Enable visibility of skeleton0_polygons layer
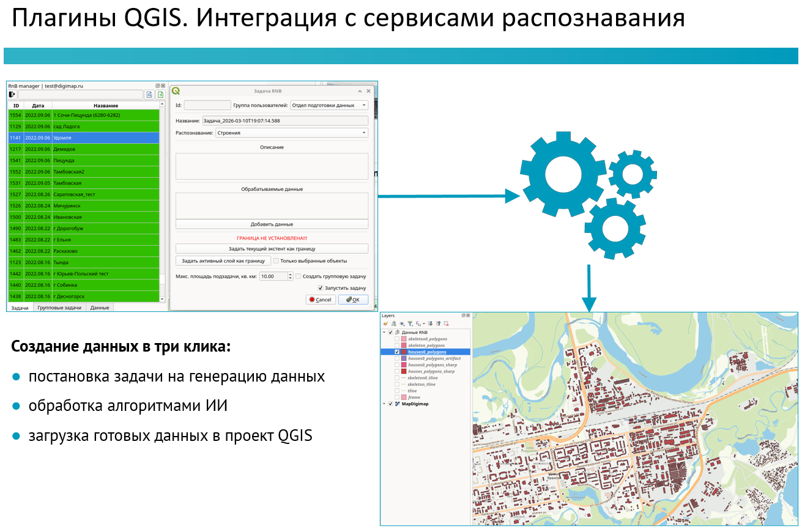 click(x=397, y=339)
